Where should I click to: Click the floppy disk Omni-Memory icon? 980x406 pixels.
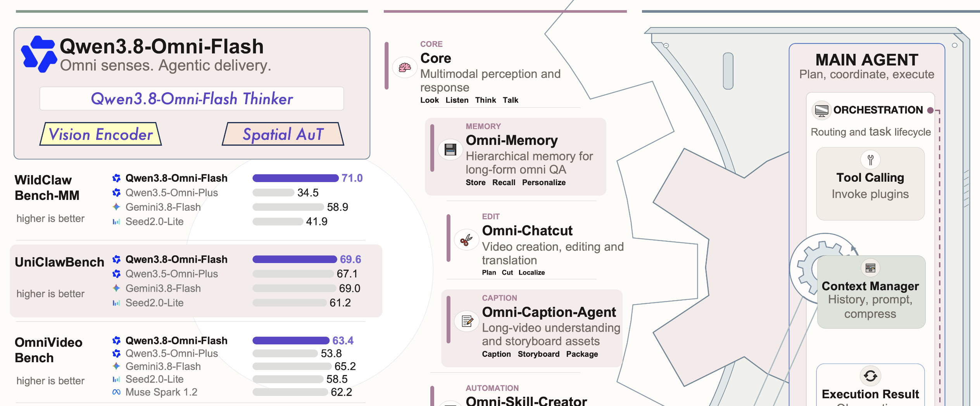[x=450, y=150]
